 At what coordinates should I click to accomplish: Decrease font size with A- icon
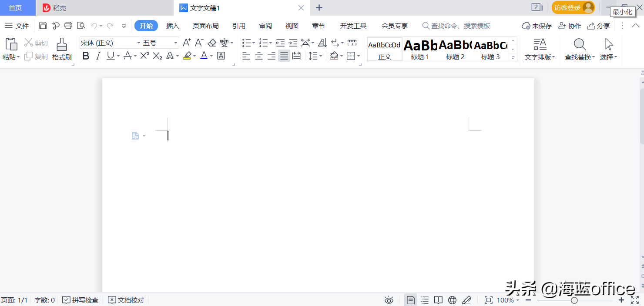coord(199,43)
